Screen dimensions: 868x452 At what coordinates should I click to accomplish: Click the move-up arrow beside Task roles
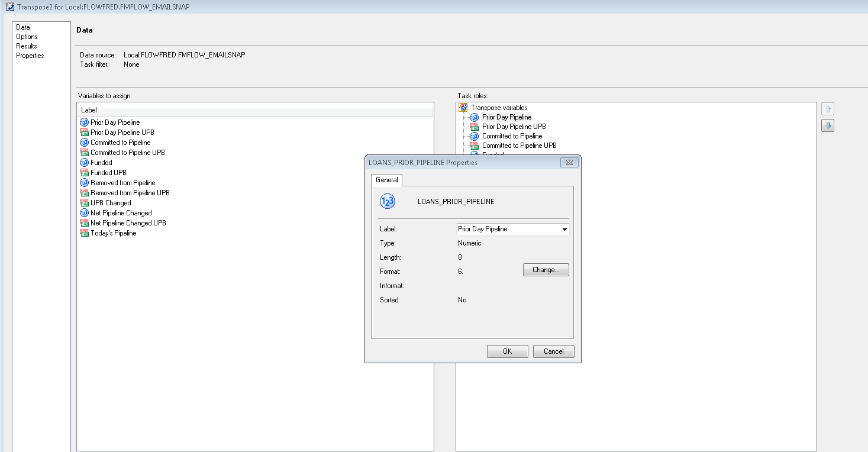[x=827, y=108]
